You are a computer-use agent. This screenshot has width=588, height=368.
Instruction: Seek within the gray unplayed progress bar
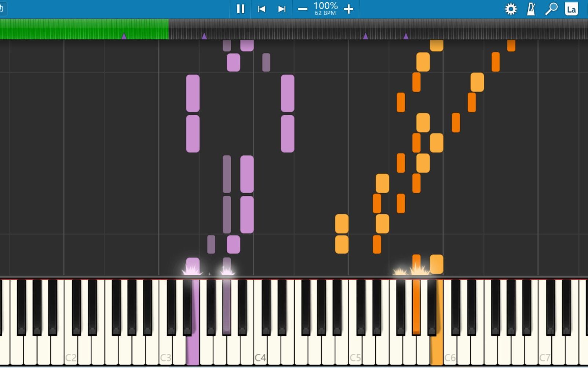378,29
